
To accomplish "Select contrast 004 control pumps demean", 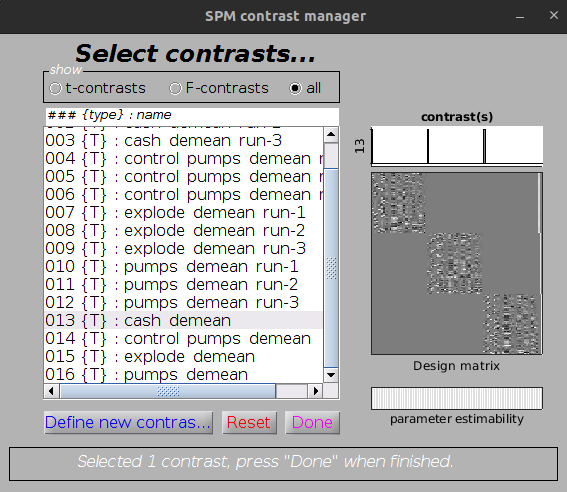I will pos(183,159).
